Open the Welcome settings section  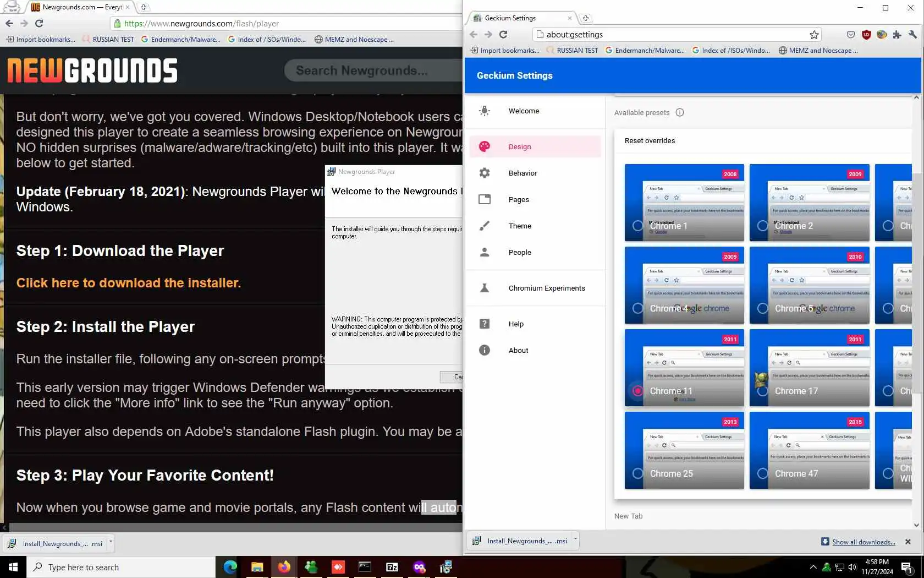535,111
